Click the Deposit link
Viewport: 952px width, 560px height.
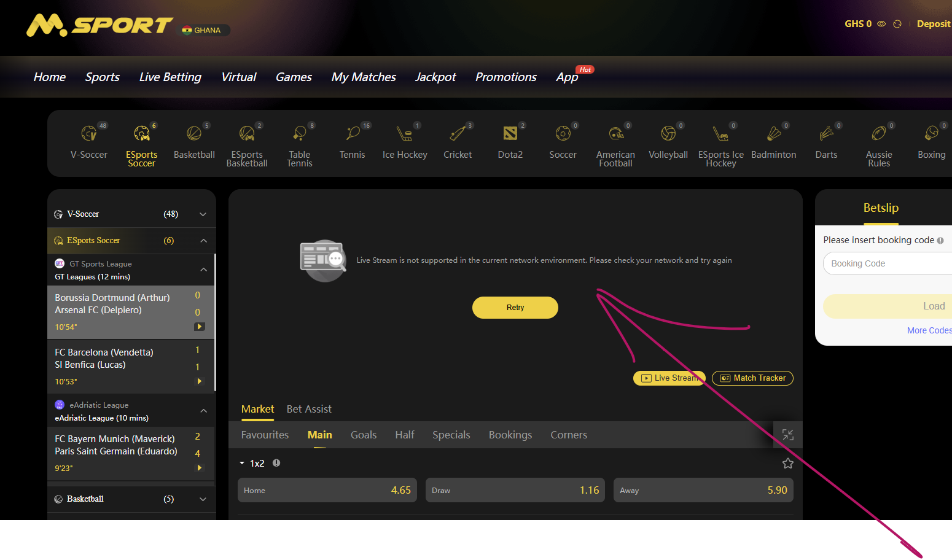(x=934, y=24)
